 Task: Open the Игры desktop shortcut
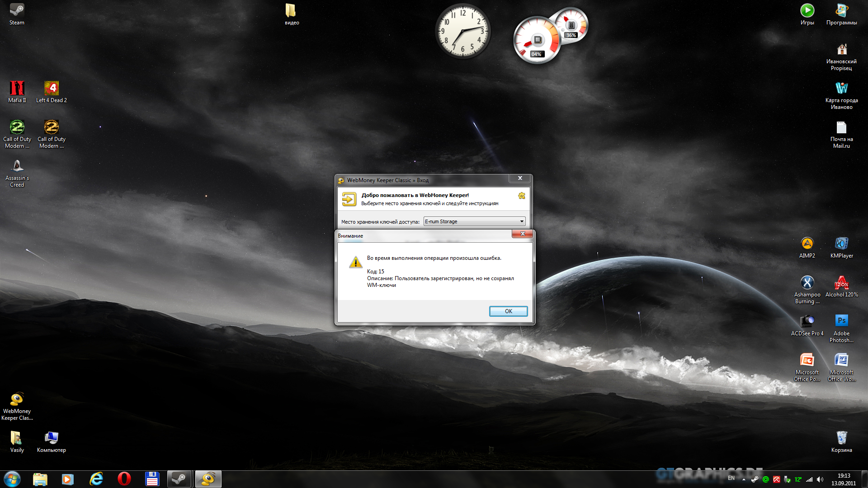tap(807, 14)
